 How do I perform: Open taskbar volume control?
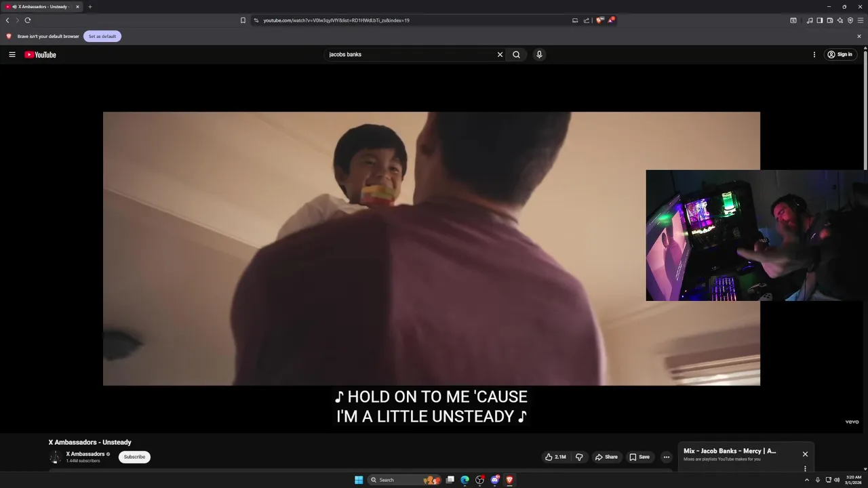click(837, 480)
